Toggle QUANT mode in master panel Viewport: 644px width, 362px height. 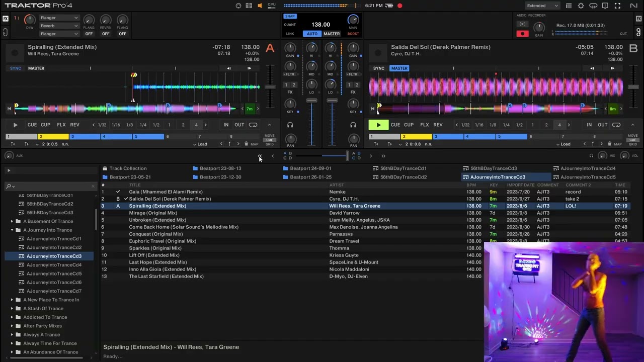(290, 25)
